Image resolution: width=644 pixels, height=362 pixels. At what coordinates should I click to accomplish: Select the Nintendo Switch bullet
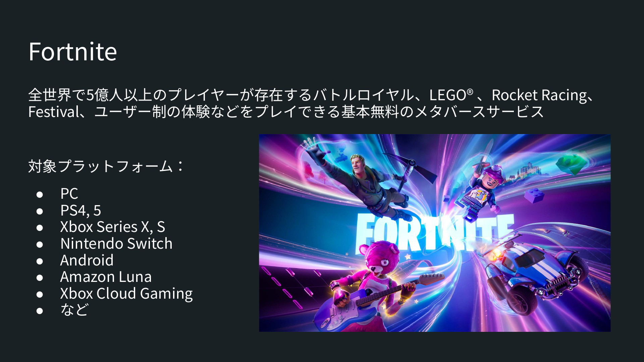coord(116,243)
